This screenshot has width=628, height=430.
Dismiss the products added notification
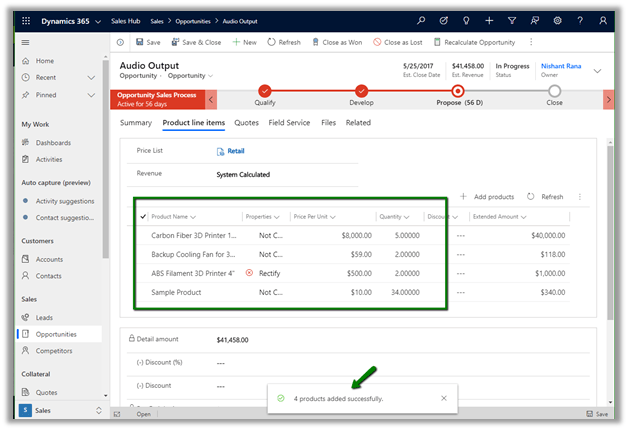click(444, 398)
